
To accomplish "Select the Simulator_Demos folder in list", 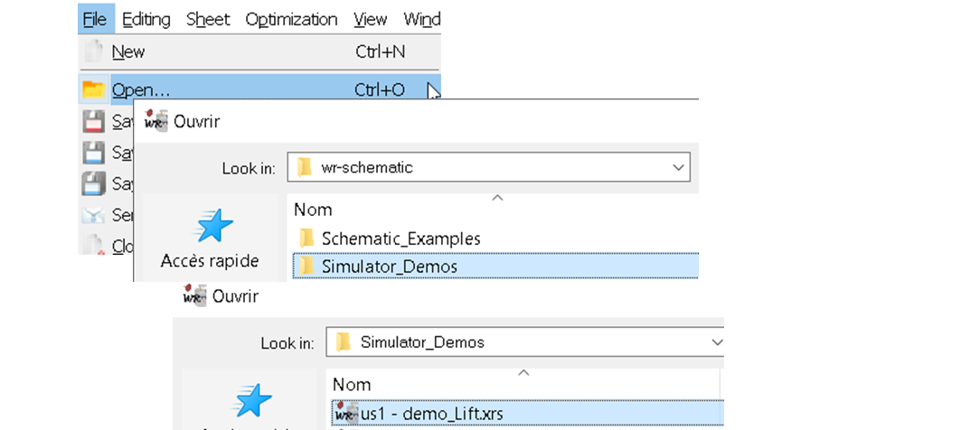I will point(389,266).
